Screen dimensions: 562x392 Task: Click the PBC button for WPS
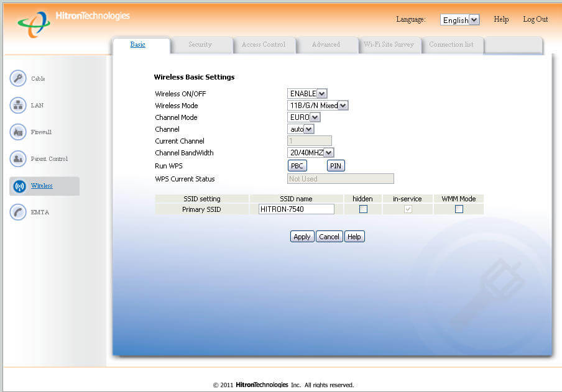tap(297, 166)
